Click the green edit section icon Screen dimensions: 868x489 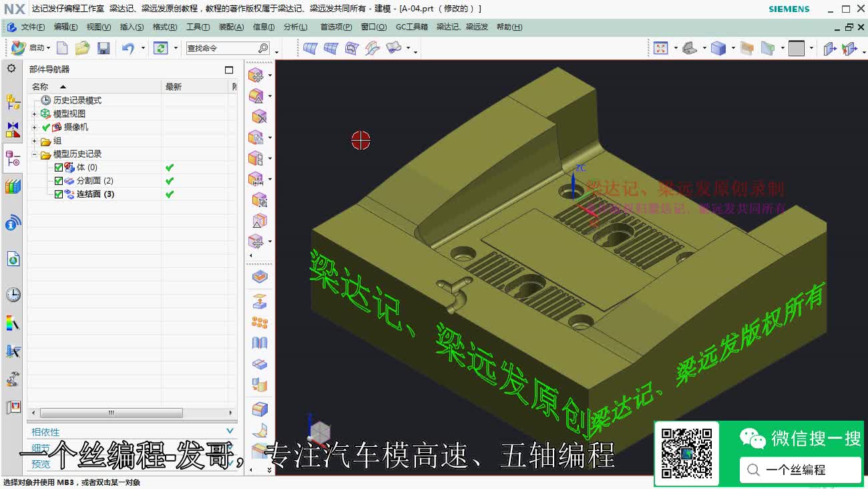coord(768,48)
